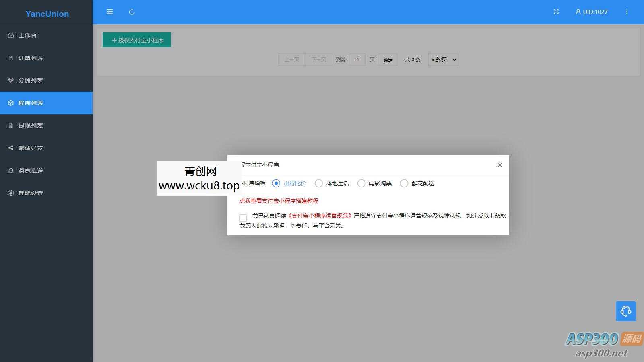This screenshot has height=362, width=644.
Task: Click the bell icon for 消息推送
Action: tap(10, 170)
